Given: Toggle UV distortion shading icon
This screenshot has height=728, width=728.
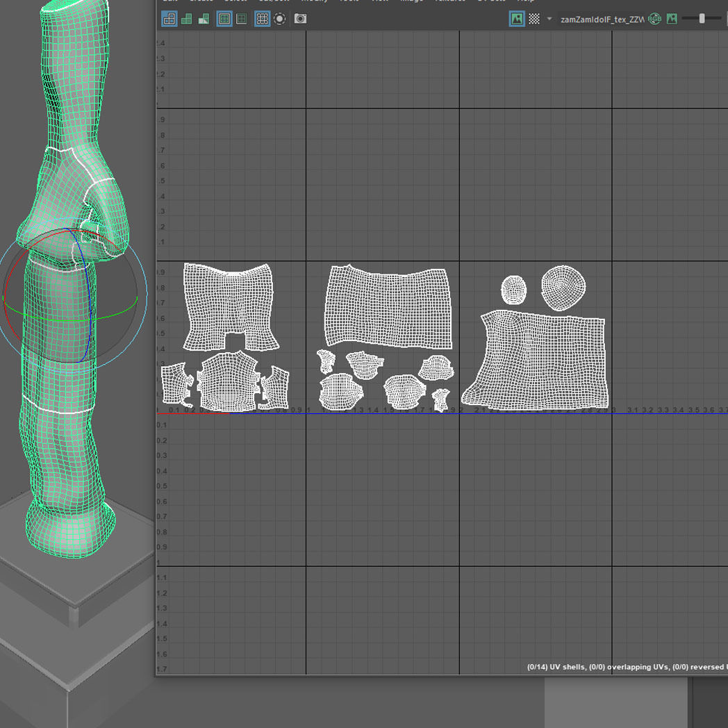Looking at the screenshot, I should click(204, 19).
